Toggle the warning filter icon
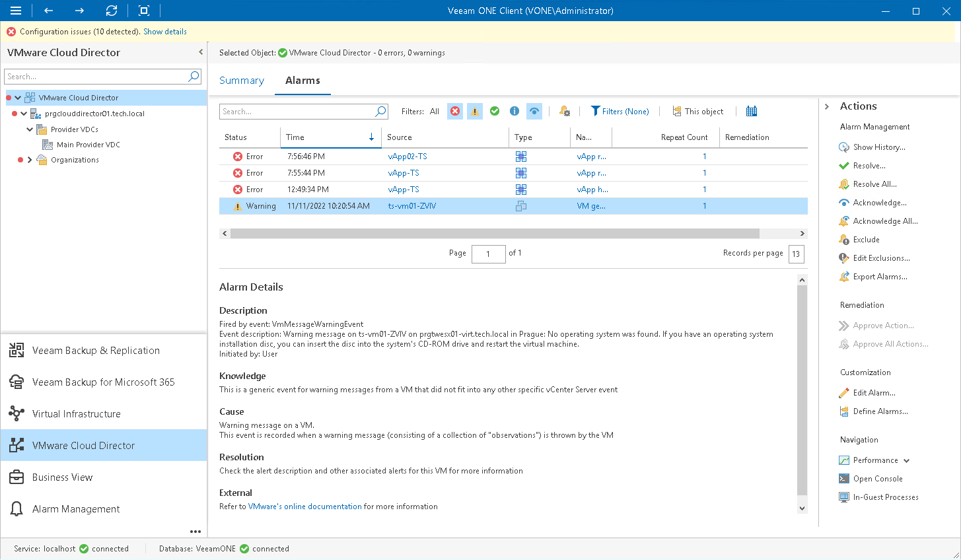Screen dimensions: 961x560 coord(474,111)
